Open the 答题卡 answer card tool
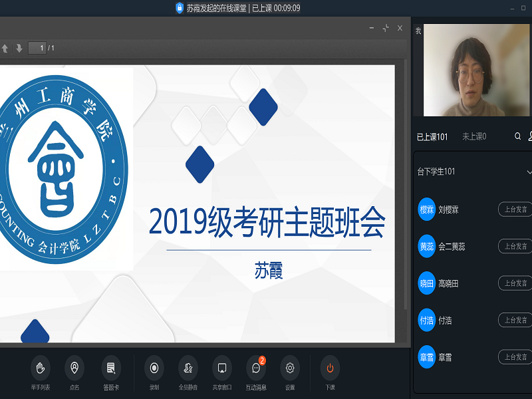 click(111, 368)
